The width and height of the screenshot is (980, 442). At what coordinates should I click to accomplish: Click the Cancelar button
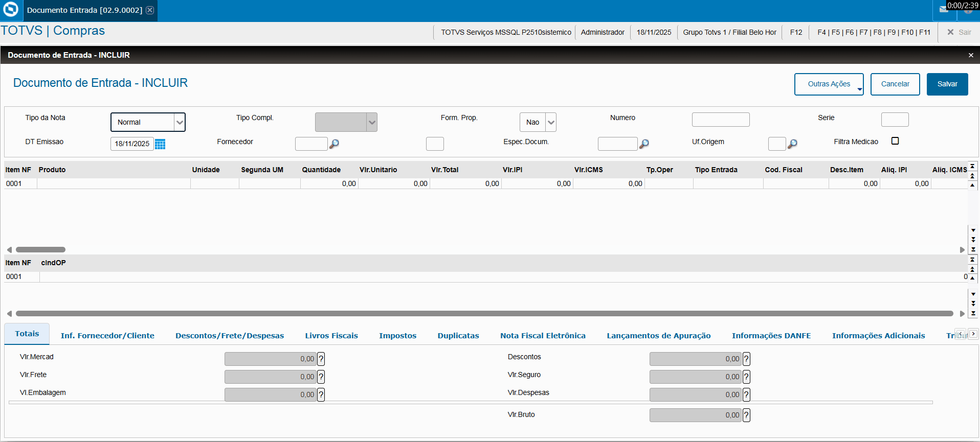click(x=895, y=84)
